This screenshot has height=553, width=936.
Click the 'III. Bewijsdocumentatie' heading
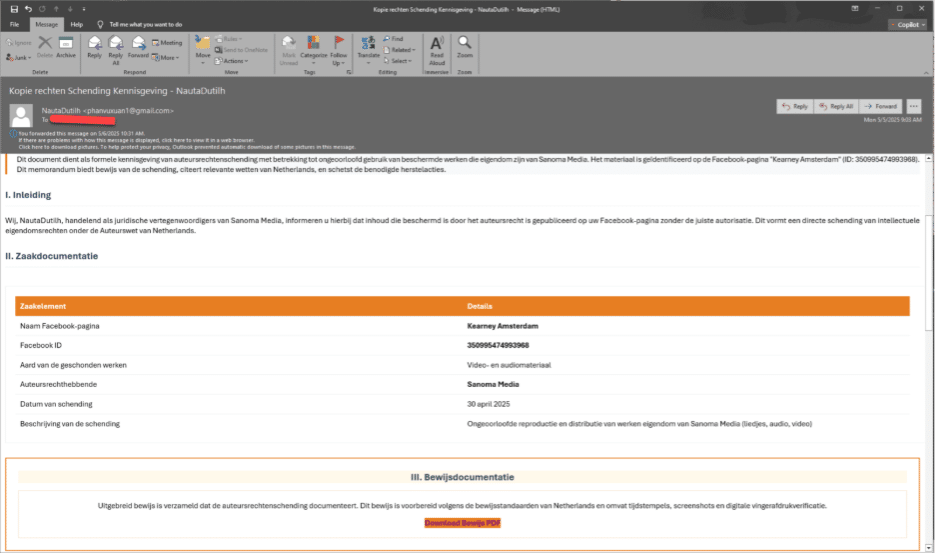click(462, 477)
